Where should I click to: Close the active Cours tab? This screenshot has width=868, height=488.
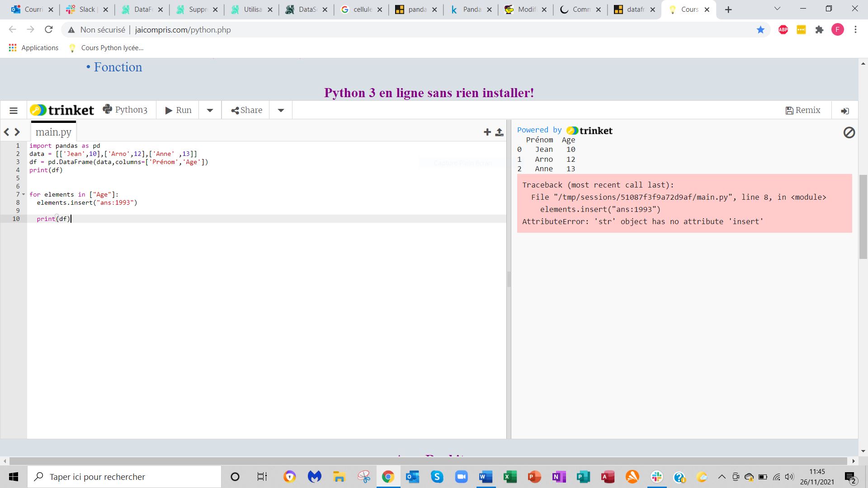pyautogui.click(x=707, y=9)
